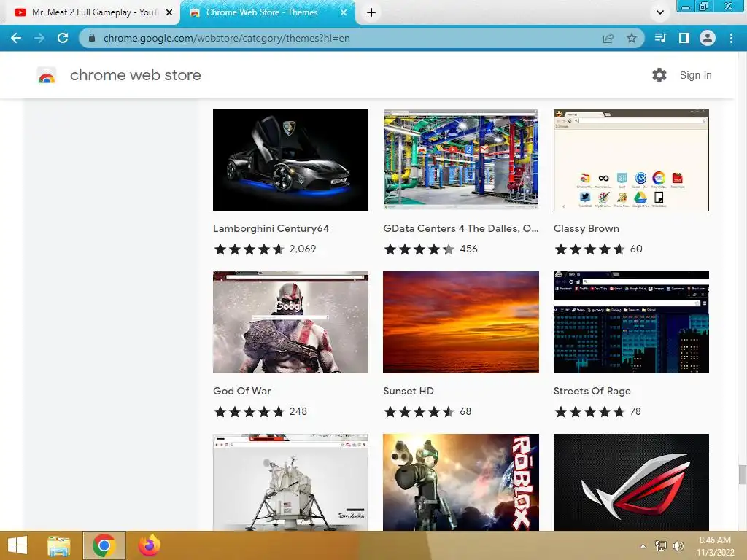
Task: Click the 60 rating count
Action: [x=636, y=249]
